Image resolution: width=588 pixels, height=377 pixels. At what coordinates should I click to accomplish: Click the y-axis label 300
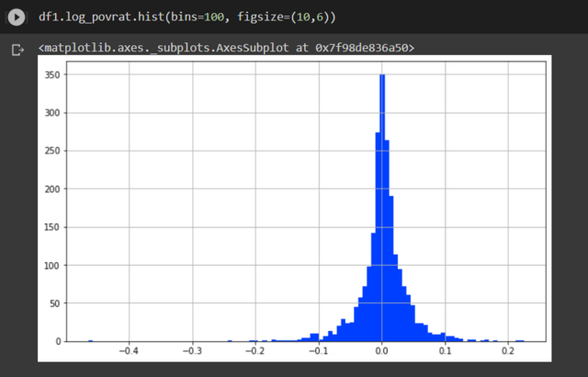pyautogui.click(x=52, y=113)
